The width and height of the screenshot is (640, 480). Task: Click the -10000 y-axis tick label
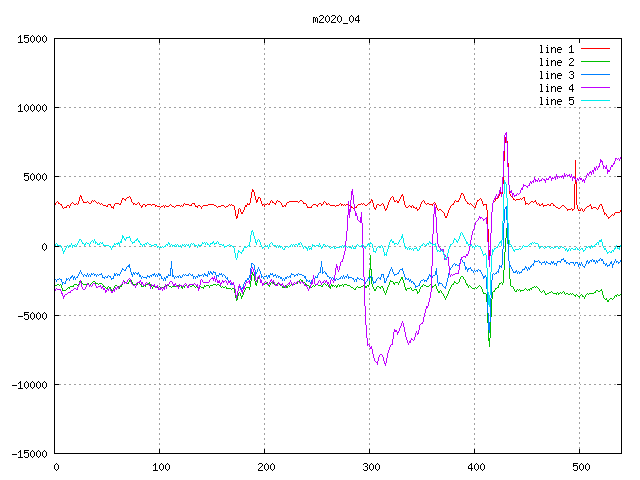[x=28, y=385]
